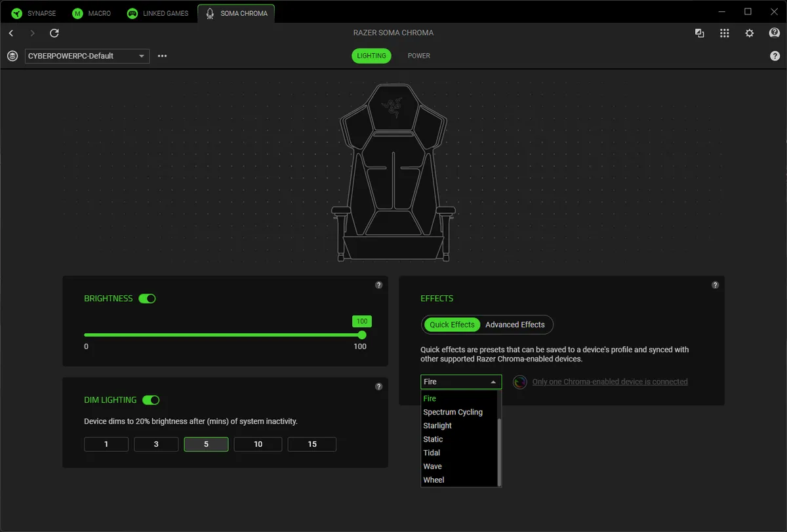This screenshot has height=532, width=787.
Task: Click the BRIGHTNESS label
Action: [108, 298]
